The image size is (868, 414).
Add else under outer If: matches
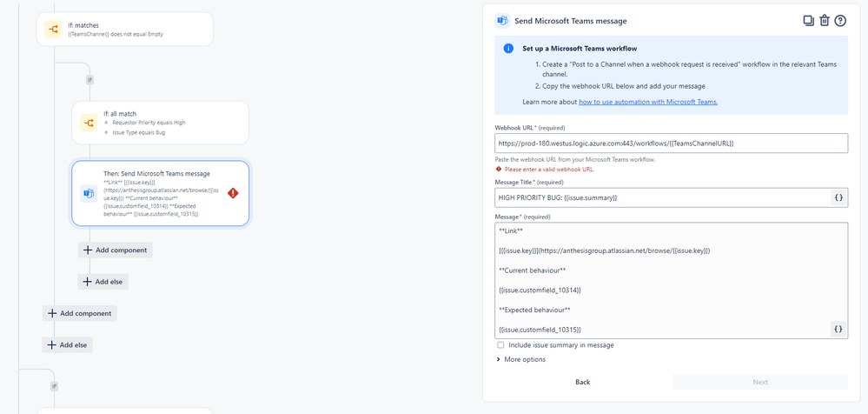click(x=68, y=344)
